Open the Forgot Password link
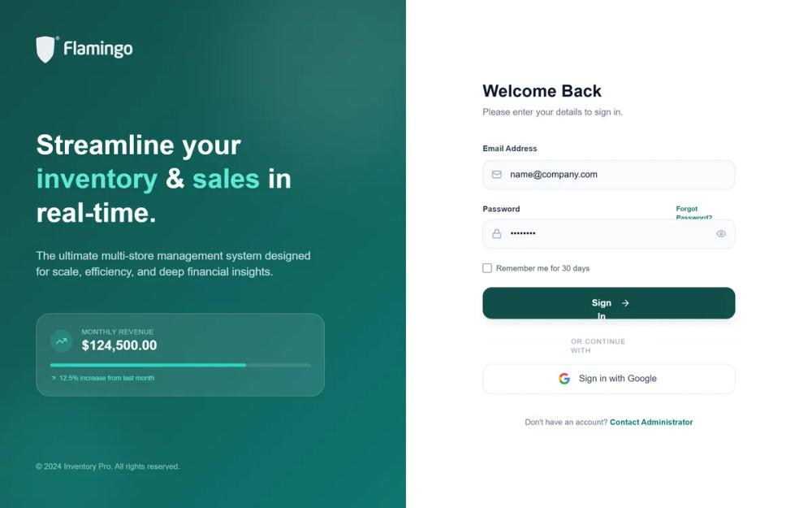 [x=694, y=212]
